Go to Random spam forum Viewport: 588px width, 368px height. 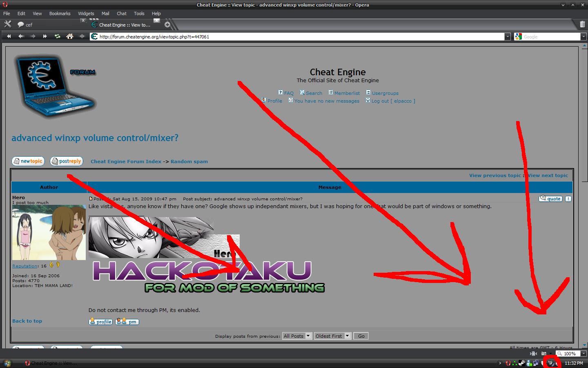pyautogui.click(x=189, y=162)
